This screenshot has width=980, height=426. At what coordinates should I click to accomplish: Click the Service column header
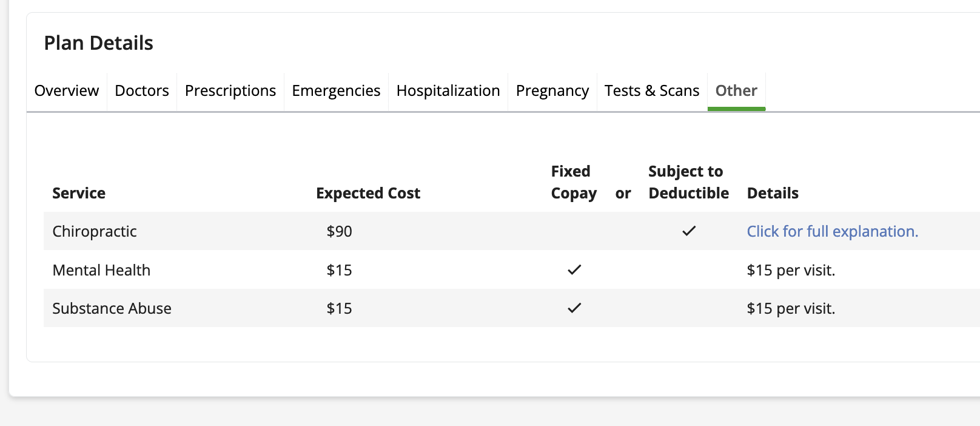pyautogui.click(x=79, y=193)
